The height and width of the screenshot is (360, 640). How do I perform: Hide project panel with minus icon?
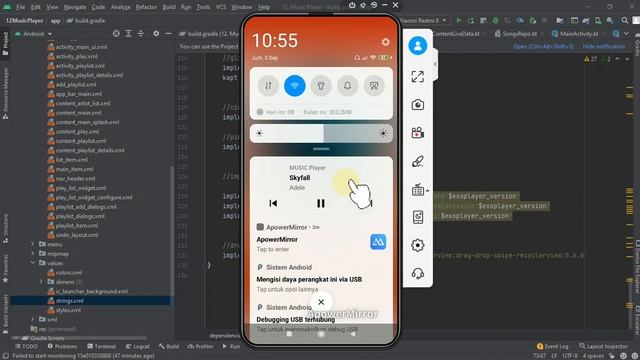(168, 33)
